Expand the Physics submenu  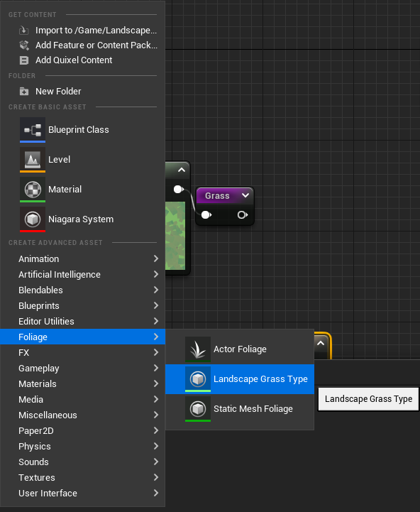82,447
